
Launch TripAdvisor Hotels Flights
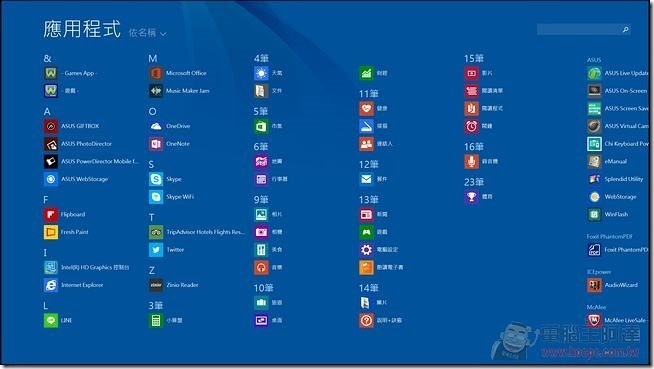197,232
